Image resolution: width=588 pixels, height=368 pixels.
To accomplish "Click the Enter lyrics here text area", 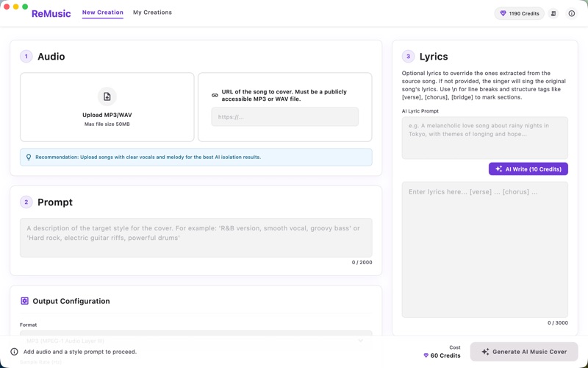I will (485, 250).
